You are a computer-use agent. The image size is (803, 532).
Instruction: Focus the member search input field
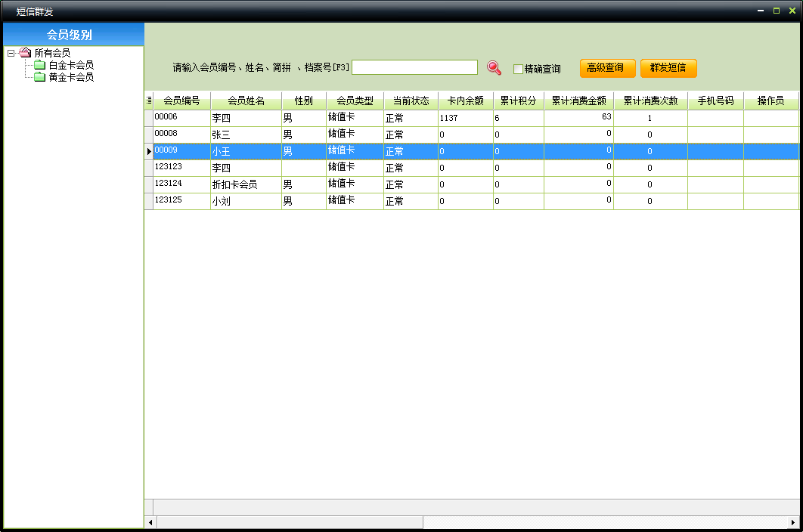tap(415, 67)
